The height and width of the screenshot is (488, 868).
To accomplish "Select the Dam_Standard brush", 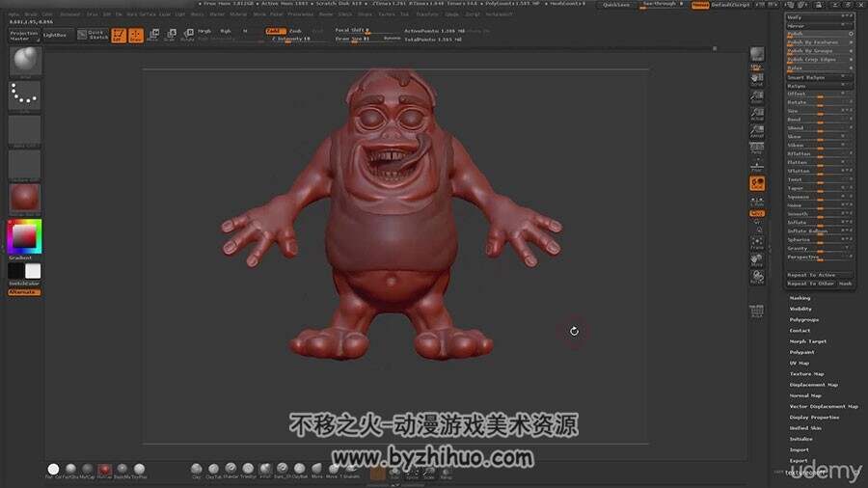I will coord(283,469).
